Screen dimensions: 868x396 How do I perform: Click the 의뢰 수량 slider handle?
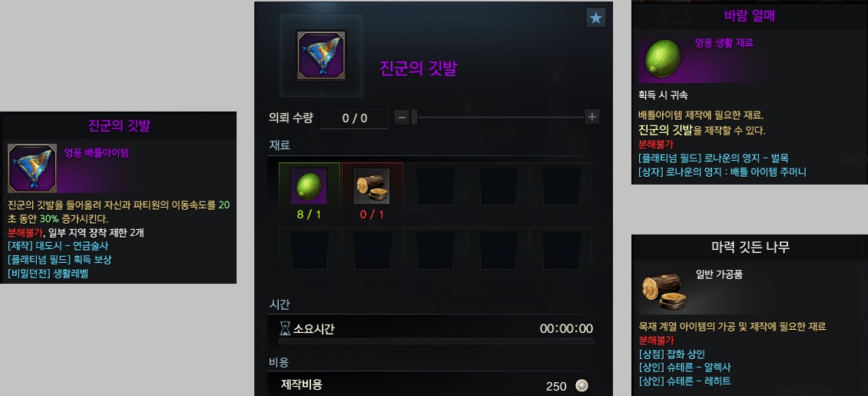(x=414, y=117)
